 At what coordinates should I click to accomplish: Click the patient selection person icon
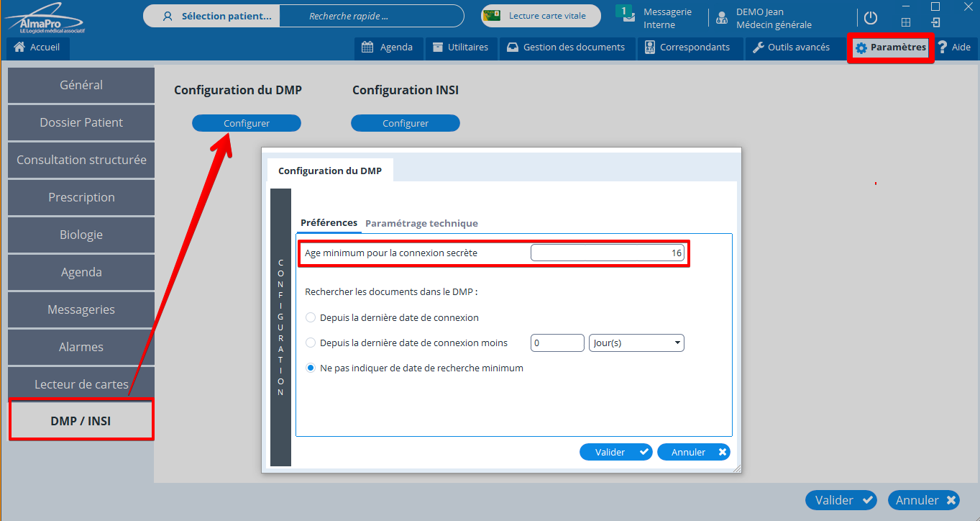[x=168, y=16]
